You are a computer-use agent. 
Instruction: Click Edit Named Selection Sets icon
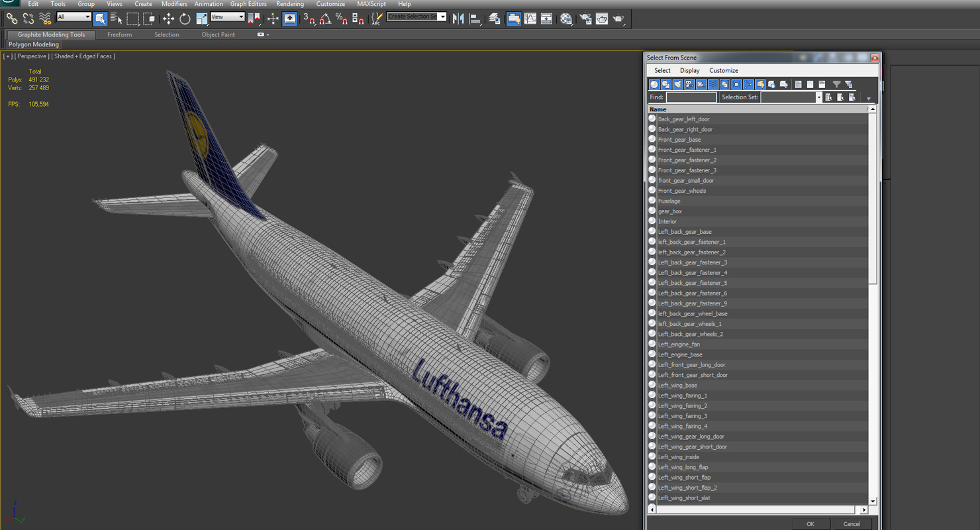pyautogui.click(x=377, y=19)
